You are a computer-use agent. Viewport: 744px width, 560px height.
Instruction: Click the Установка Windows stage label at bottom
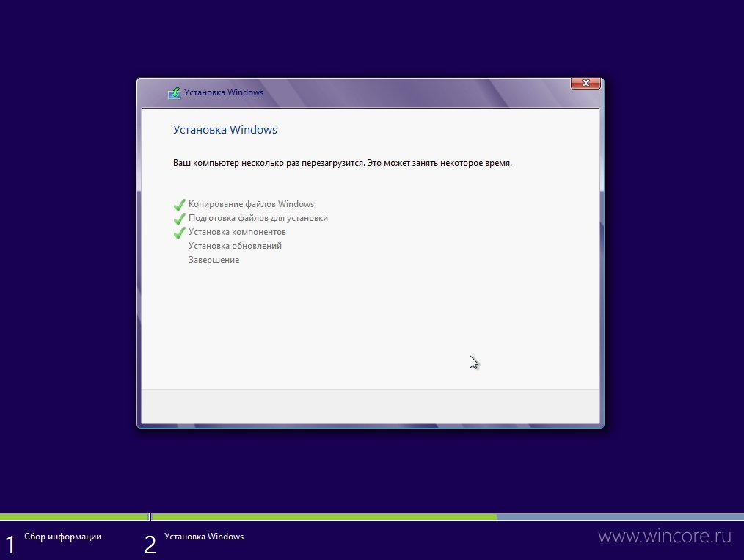[204, 537]
